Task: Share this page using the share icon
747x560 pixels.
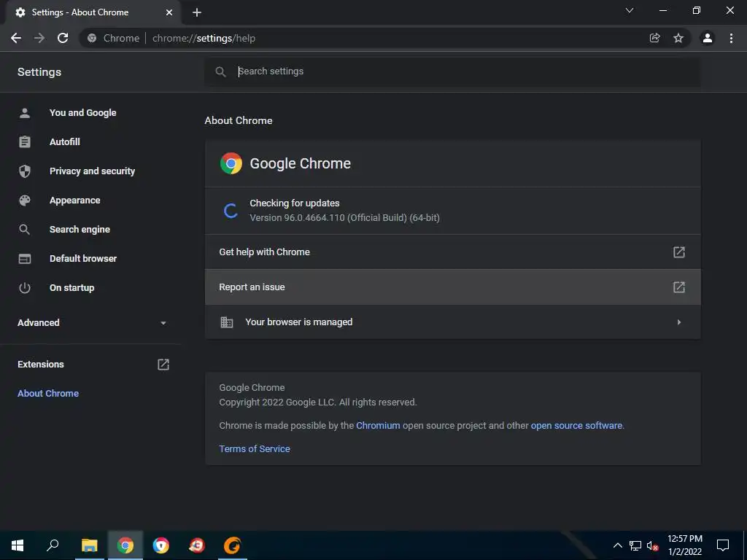Action: [x=655, y=38]
